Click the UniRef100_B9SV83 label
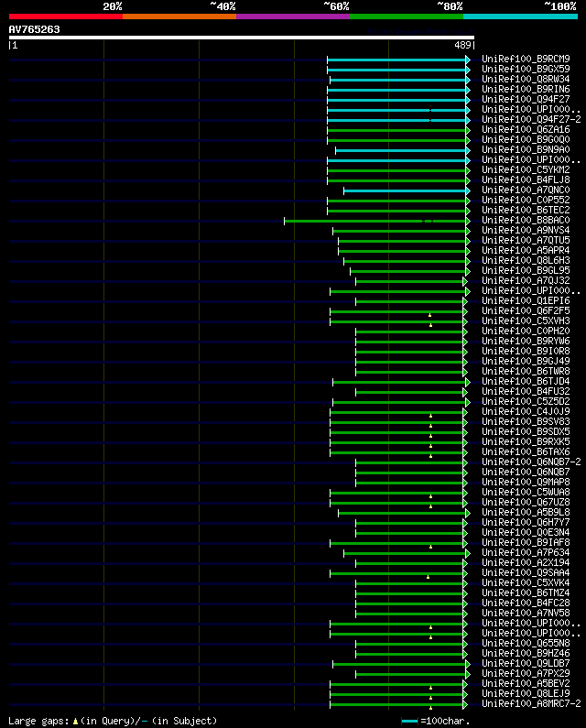The width and height of the screenshot is (586, 728). click(526, 421)
